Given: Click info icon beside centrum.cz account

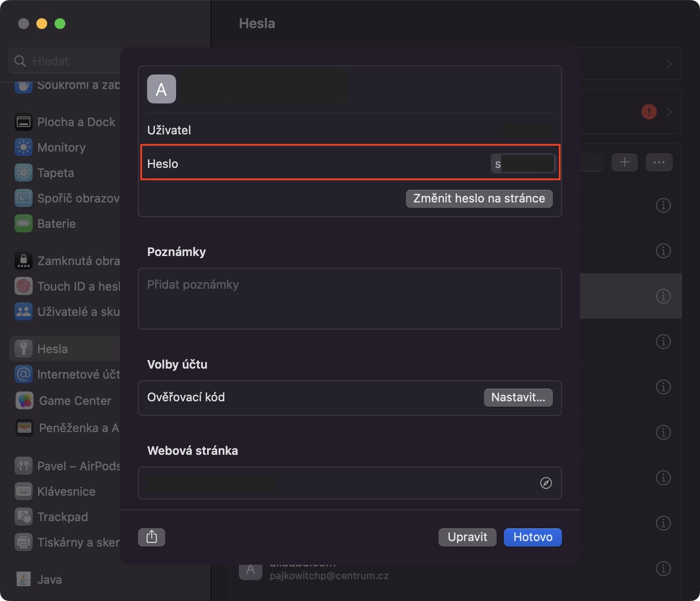Looking at the screenshot, I should coord(663,568).
